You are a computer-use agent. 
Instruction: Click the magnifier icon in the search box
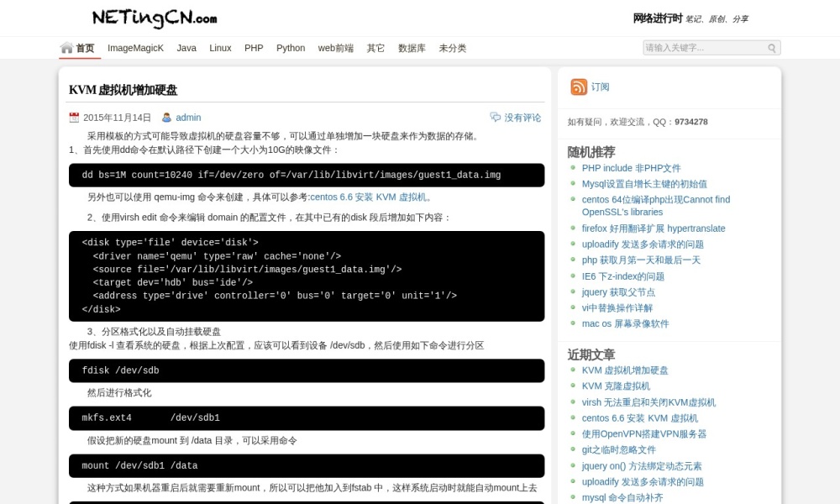pyautogui.click(x=771, y=48)
